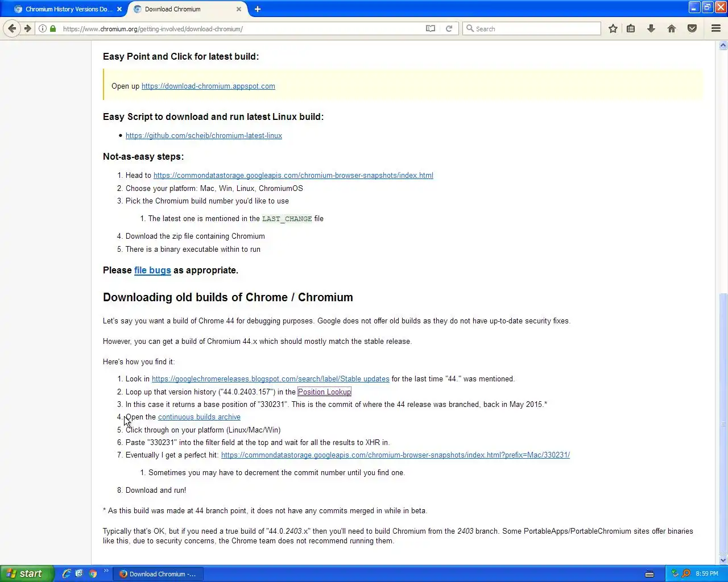Click the green secure padlock icon
The height and width of the screenshot is (582, 728).
pos(53,28)
